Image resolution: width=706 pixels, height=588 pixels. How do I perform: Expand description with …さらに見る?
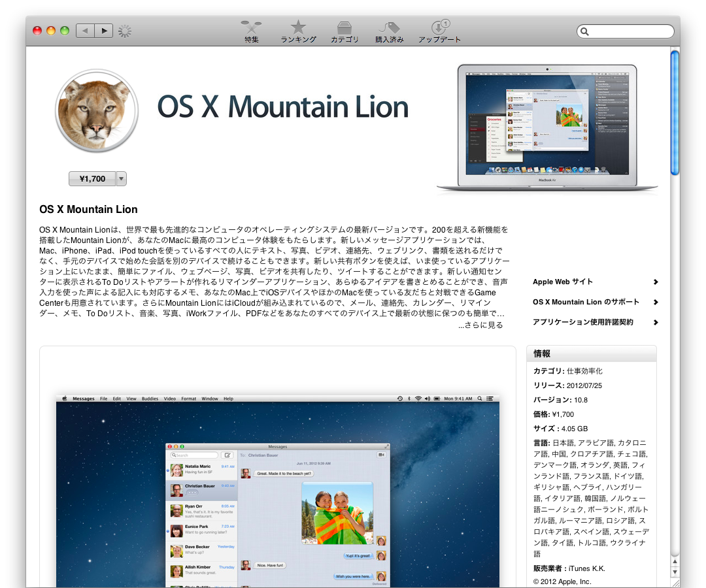point(480,325)
